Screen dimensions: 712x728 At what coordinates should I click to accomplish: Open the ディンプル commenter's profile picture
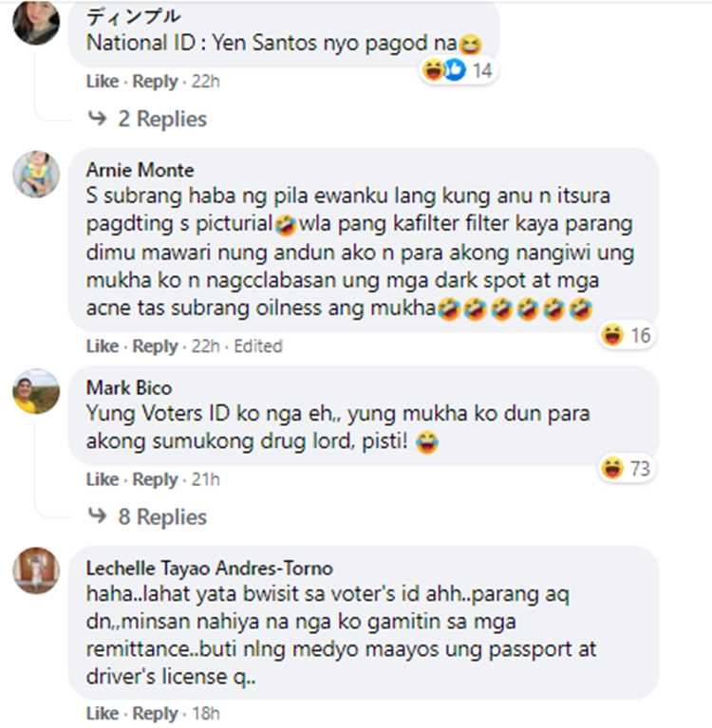36,22
